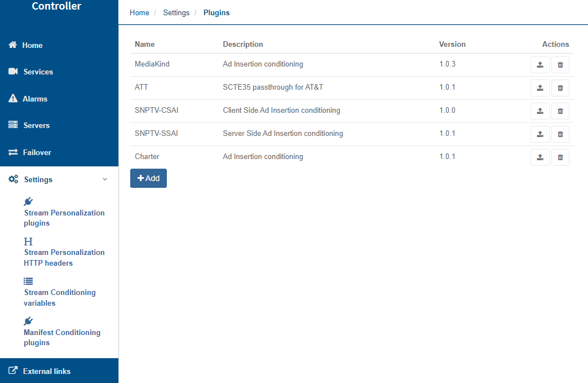588x383 pixels.
Task: Open Alarms from the sidebar
Action: [34, 99]
